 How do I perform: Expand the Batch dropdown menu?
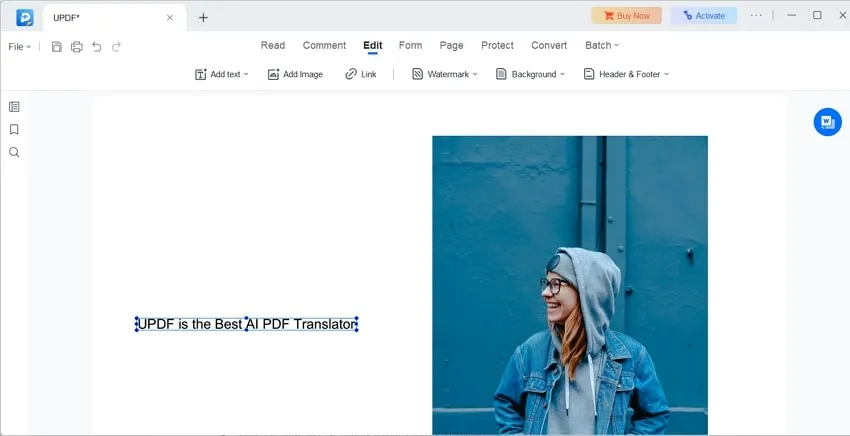[602, 46]
